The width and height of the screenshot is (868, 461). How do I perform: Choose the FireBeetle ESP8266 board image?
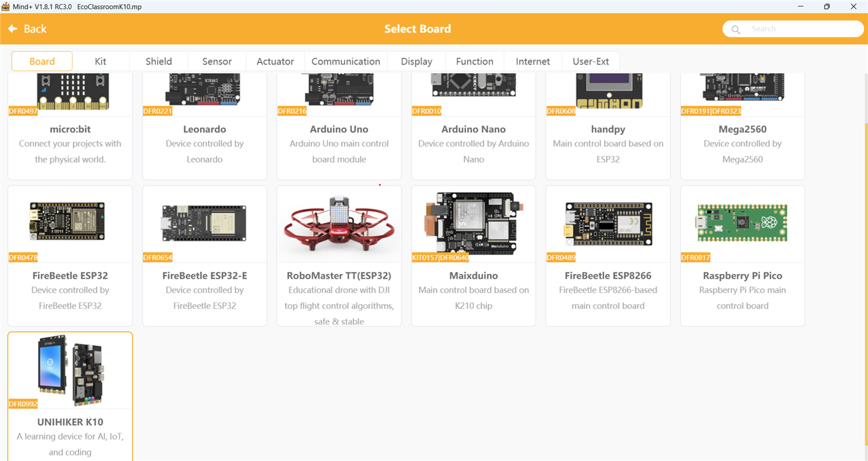click(608, 224)
